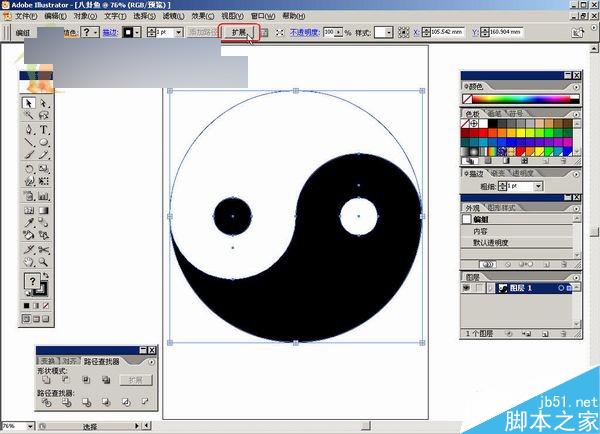
Task: Click the Direct Selection white arrow tool
Action: point(45,103)
